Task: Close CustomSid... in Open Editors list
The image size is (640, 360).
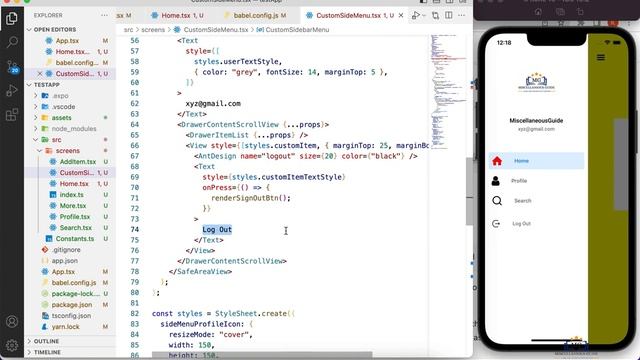Action: (x=40, y=73)
